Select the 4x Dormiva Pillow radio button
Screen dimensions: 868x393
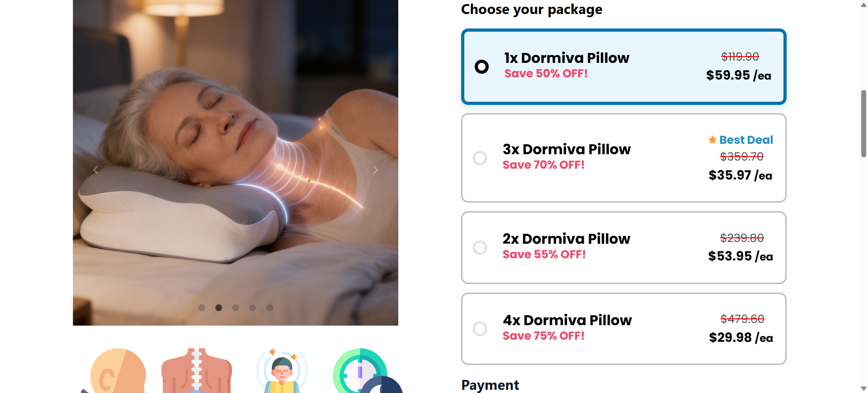tap(480, 329)
